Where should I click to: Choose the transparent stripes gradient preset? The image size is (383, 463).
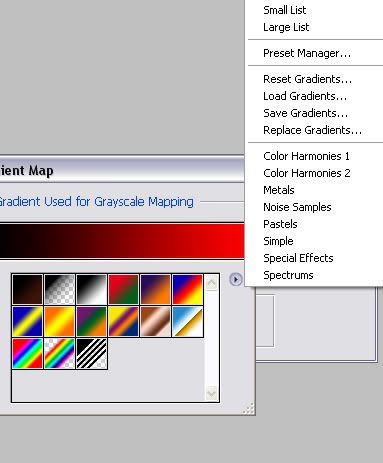pyautogui.click(x=92, y=354)
